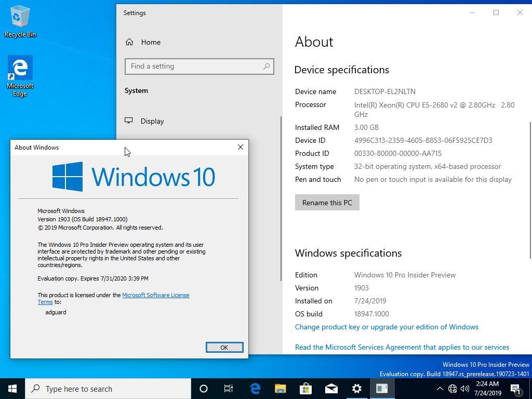
Task: Open Task View on the taskbar
Action: tap(229, 389)
